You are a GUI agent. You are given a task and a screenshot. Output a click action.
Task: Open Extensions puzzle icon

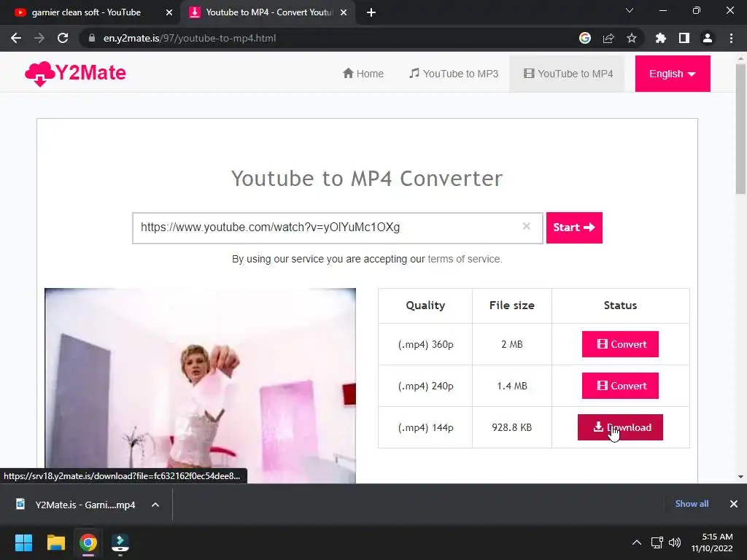coord(661,38)
